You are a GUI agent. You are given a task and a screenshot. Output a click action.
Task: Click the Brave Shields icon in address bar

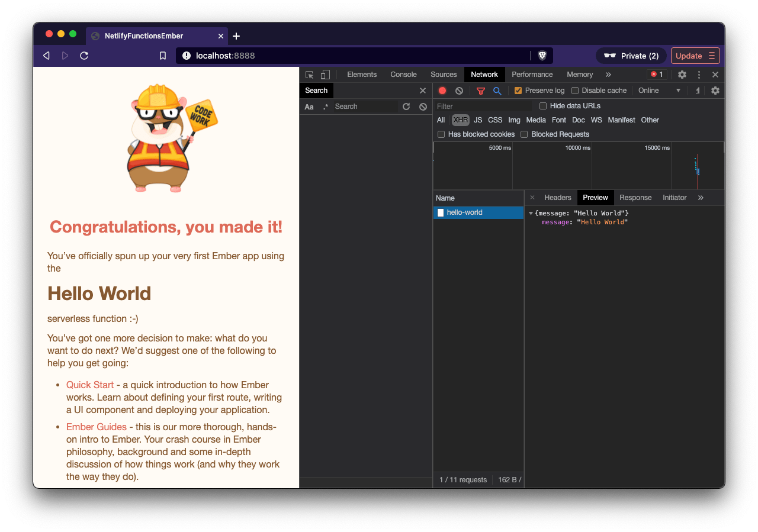(x=542, y=55)
